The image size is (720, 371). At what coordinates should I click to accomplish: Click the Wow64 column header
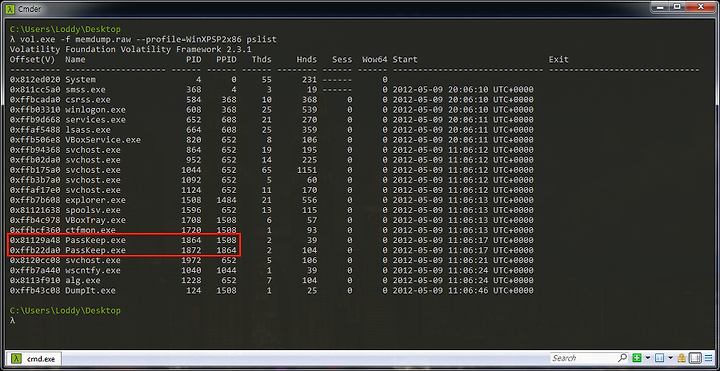pos(375,60)
